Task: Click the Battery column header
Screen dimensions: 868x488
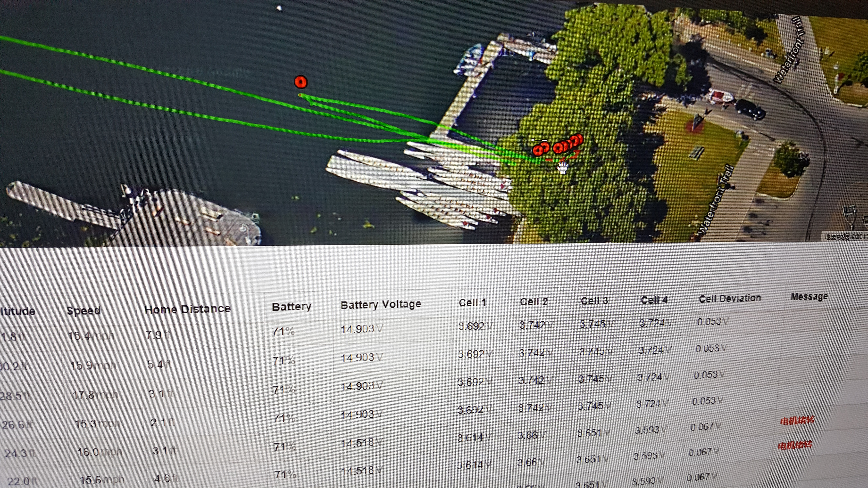Action: click(x=292, y=307)
